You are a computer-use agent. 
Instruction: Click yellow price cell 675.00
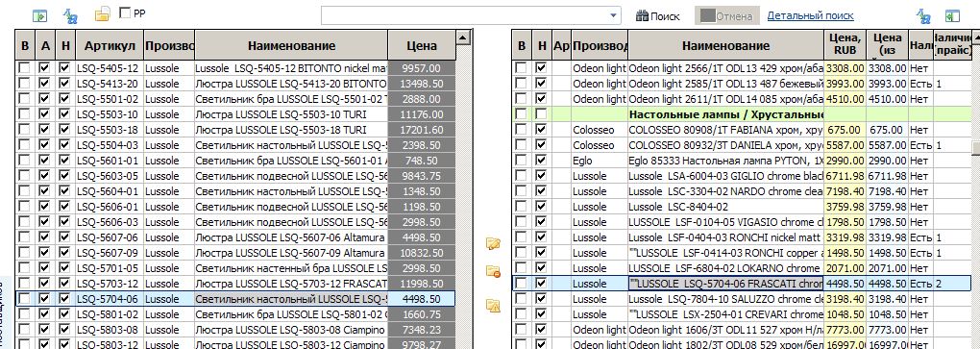pos(845,130)
